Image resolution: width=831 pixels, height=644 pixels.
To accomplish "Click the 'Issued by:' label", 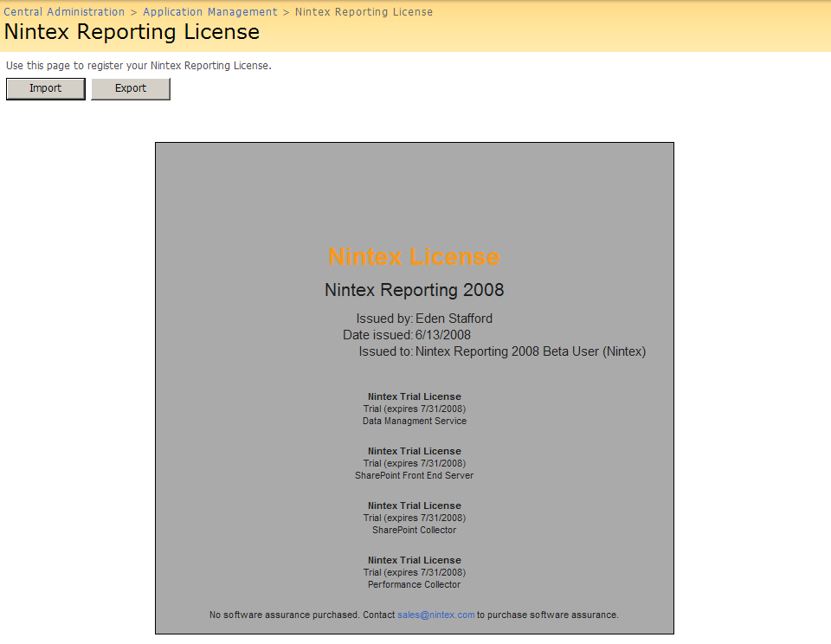I will pyautogui.click(x=384, y=319).
